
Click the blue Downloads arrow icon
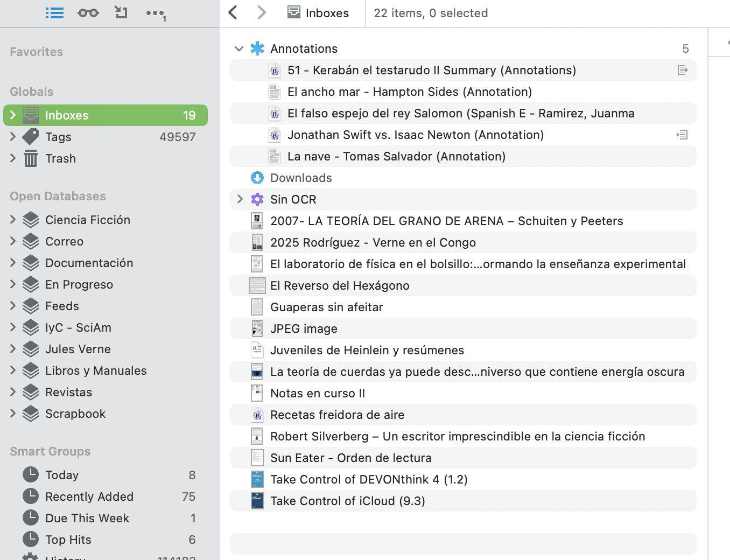pyautogui.click(x=257, y=178)
